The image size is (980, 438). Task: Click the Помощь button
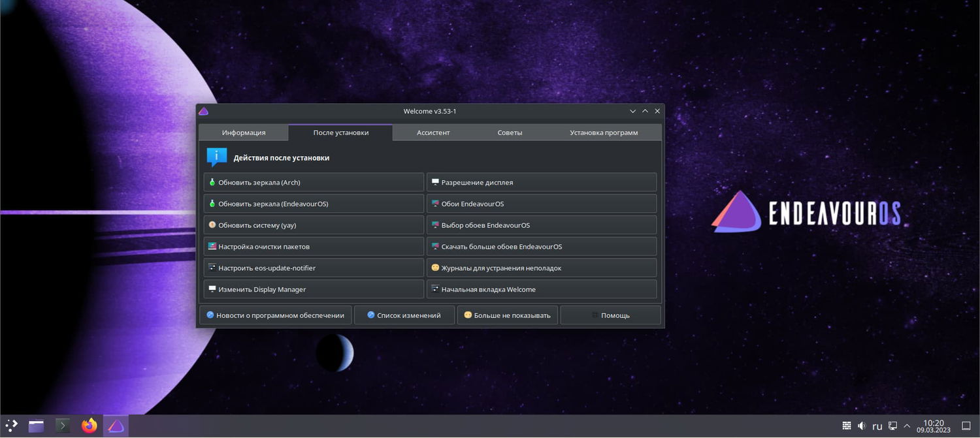(x=611, y=315)
